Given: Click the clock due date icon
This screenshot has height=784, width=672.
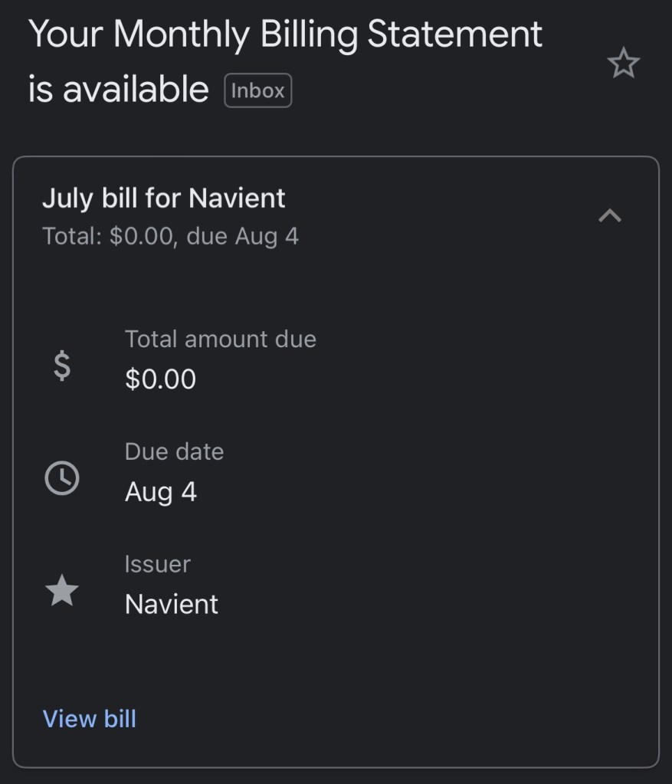Looking at the screenshot, I should pyautogui.click(x=62, y=479).
